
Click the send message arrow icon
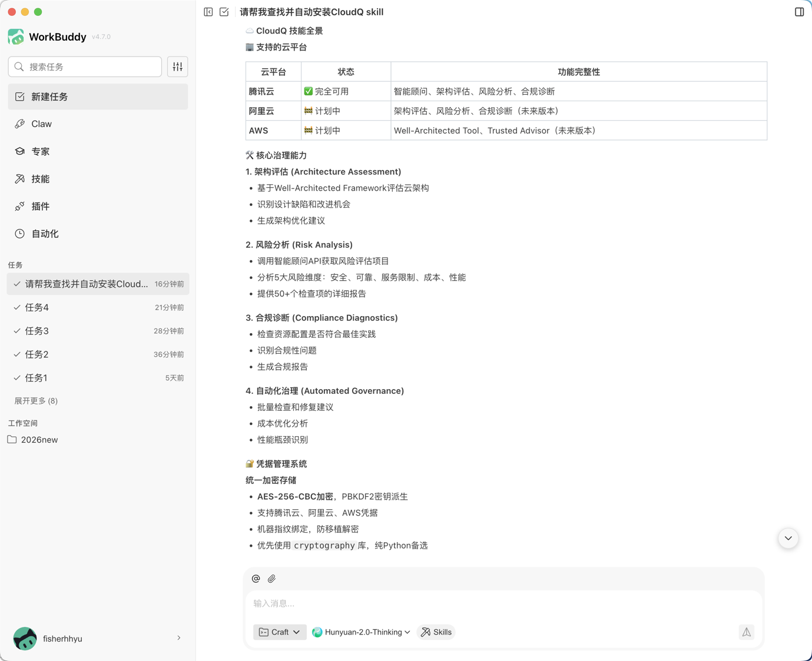click(x=747, y=632)
